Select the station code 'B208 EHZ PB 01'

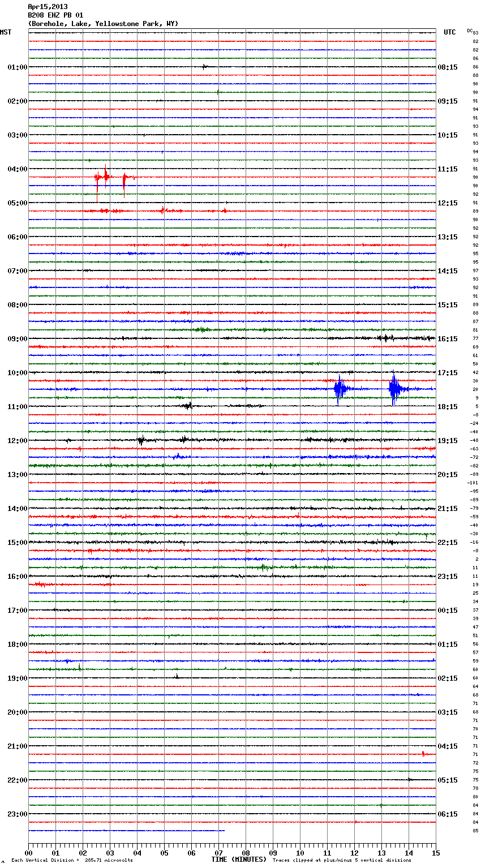point(55,15)
